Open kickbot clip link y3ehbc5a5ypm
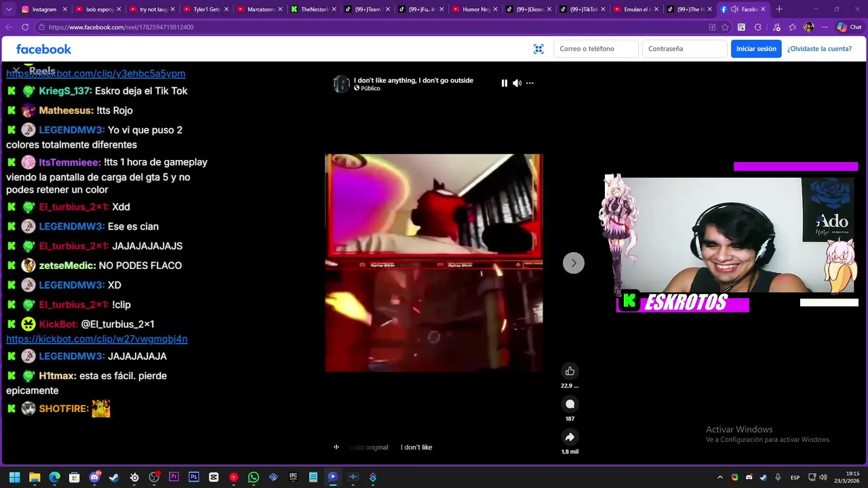Image resolution: width=868 pixels, height=488 pixels. coord(96,73)
